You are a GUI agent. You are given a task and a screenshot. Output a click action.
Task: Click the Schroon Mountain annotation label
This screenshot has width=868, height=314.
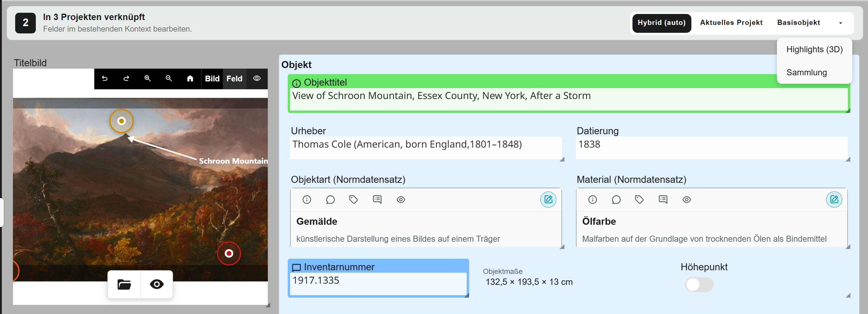click(x=233, y=161)
